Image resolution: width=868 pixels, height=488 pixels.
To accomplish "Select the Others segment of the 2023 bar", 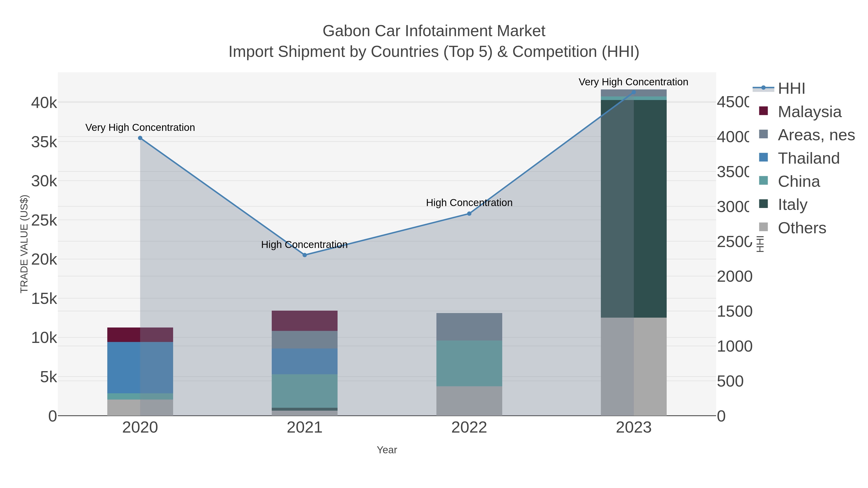I will [633, 366].
